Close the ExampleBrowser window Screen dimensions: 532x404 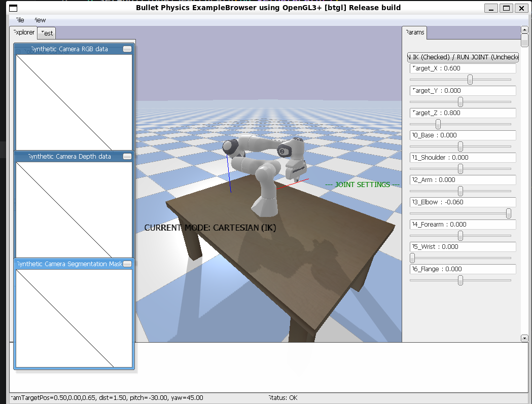coord(521,8)
